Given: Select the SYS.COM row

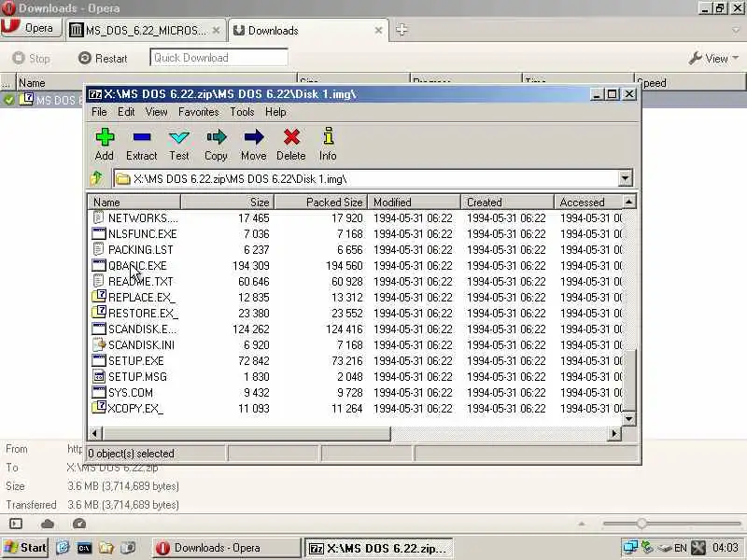Looking at the screenshot, I should tap(357, 392).
